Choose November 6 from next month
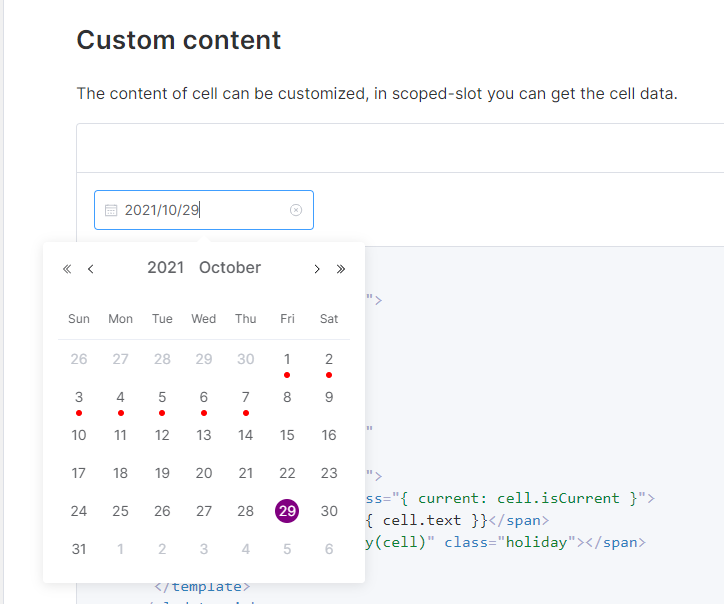This screenshot has height=604, width=724. point(329,549)
